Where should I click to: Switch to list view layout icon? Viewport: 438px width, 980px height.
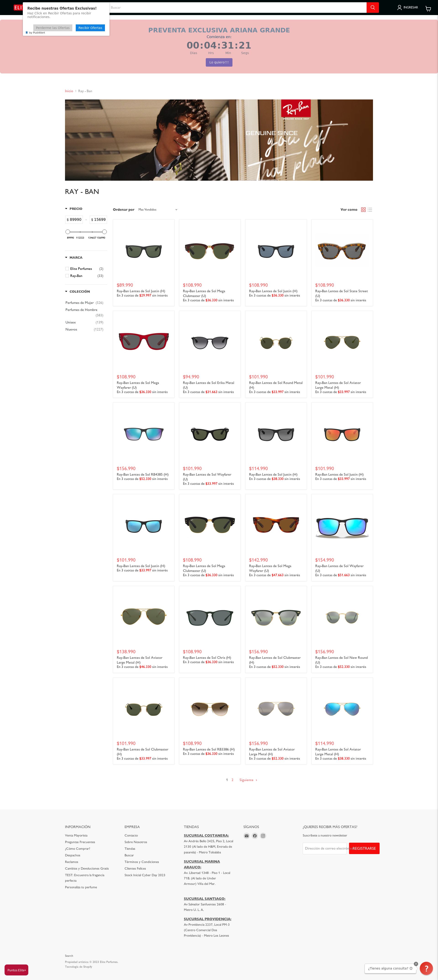click(x=370, y=210)
